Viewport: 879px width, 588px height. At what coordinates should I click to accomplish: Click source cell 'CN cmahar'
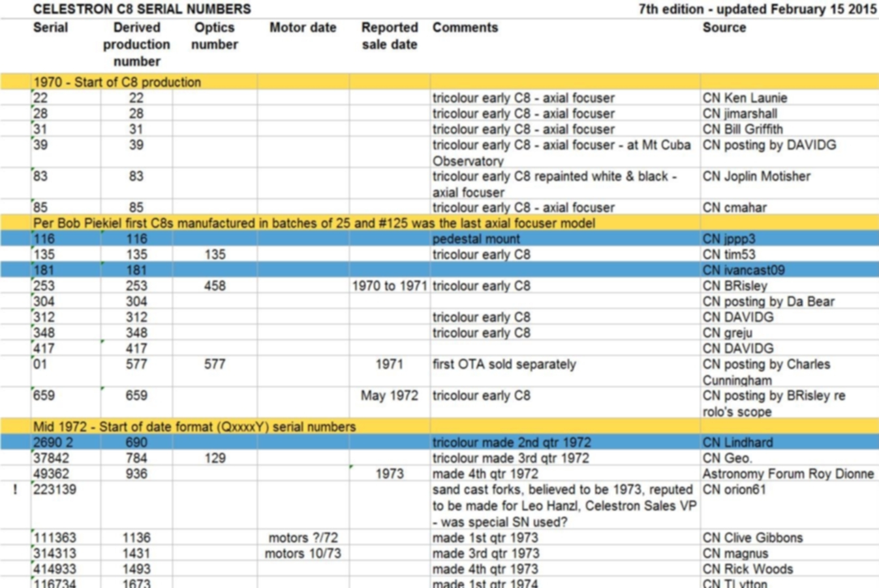click(734, 208)
